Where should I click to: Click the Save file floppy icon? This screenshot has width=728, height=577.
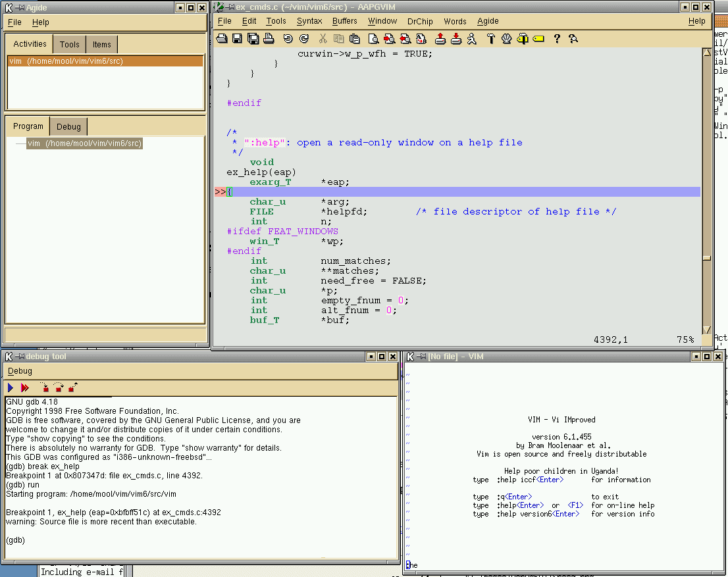[237, 39]
